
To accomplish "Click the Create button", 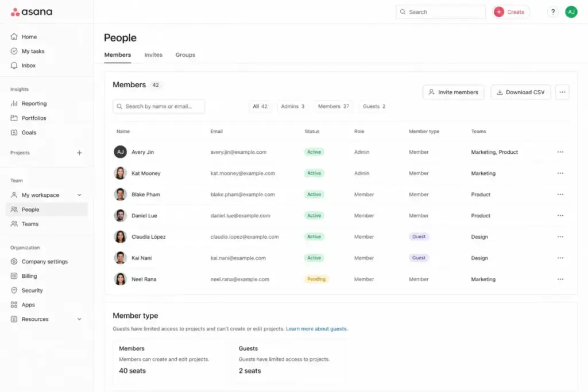I will click(510, 12).
